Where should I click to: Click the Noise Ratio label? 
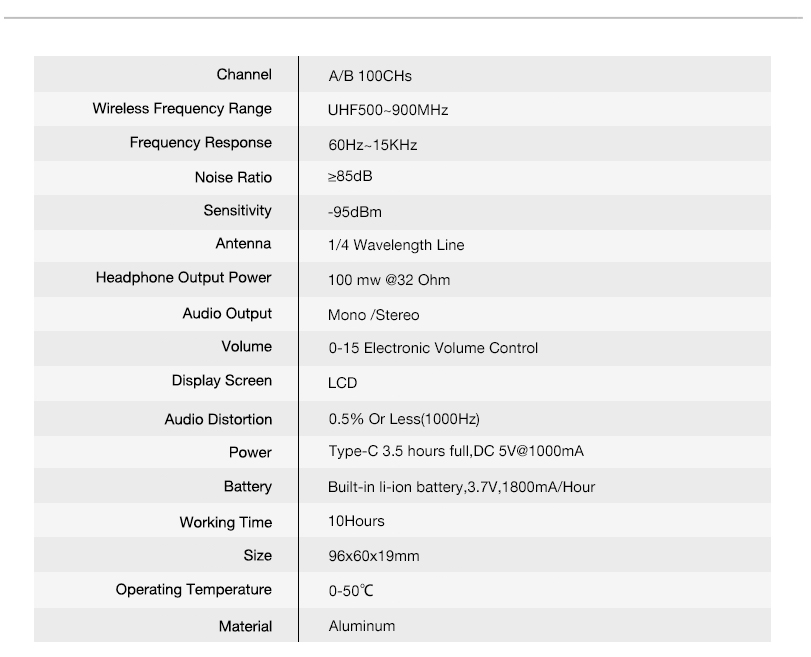tap(233, 177)
